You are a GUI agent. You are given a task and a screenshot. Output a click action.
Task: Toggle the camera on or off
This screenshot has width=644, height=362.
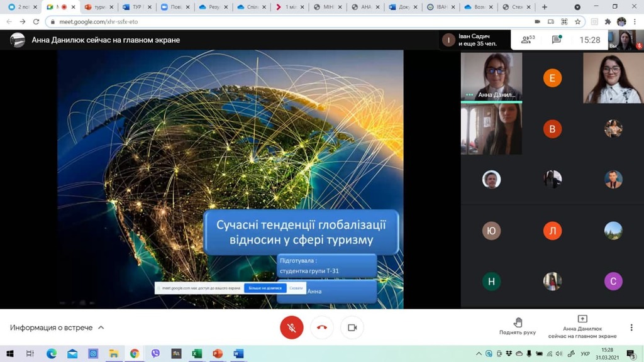click(x=352, y=327)
